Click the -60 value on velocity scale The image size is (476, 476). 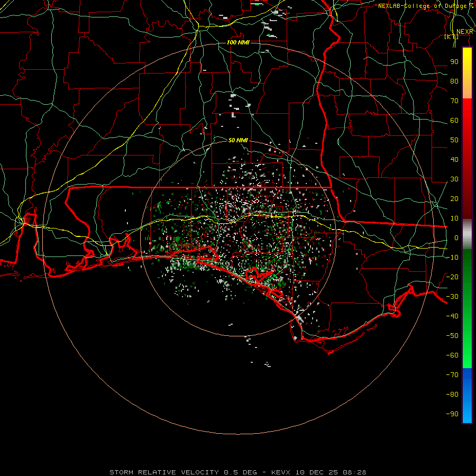452,355
